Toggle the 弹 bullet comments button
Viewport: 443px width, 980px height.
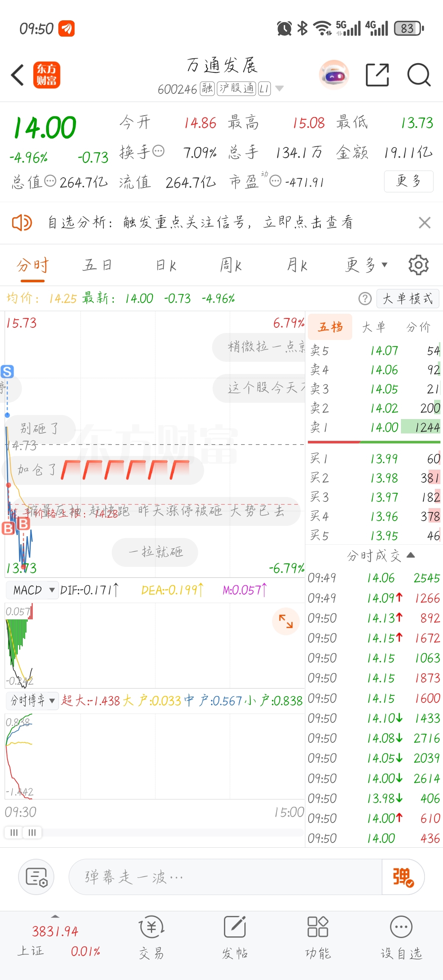click(403, 877)
